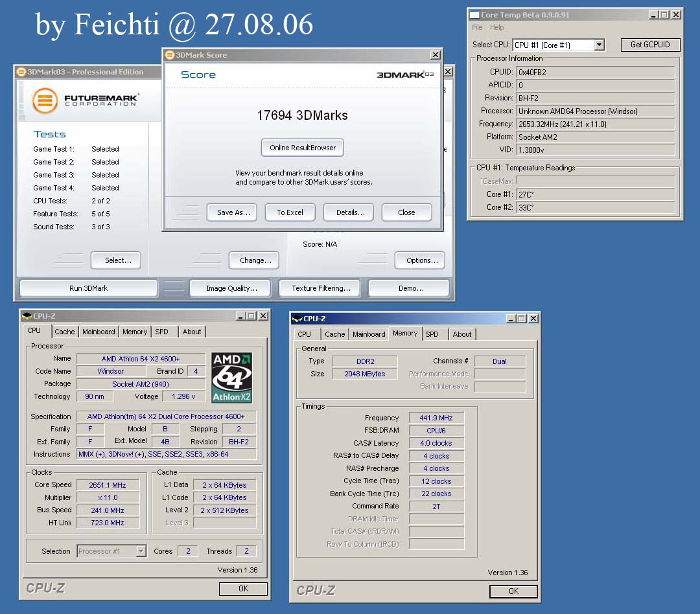Minimize the left CPU-Z window
The image size is (700, 614).
[240, 316]
